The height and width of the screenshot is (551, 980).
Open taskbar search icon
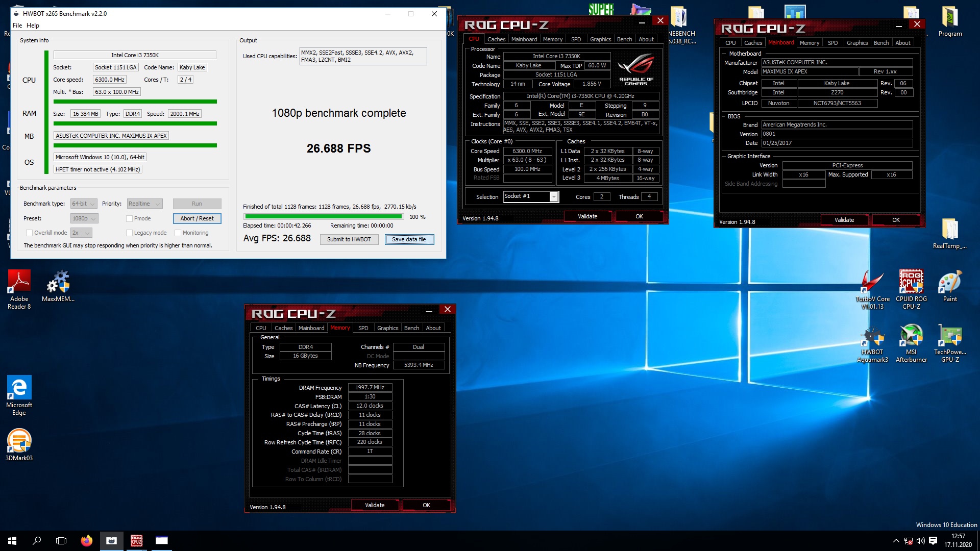coord(37,541)
